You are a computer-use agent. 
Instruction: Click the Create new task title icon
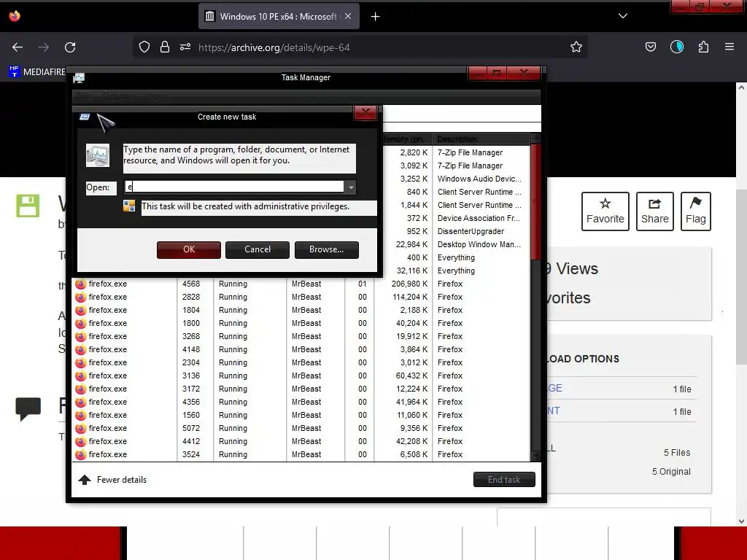click(85, 117)
